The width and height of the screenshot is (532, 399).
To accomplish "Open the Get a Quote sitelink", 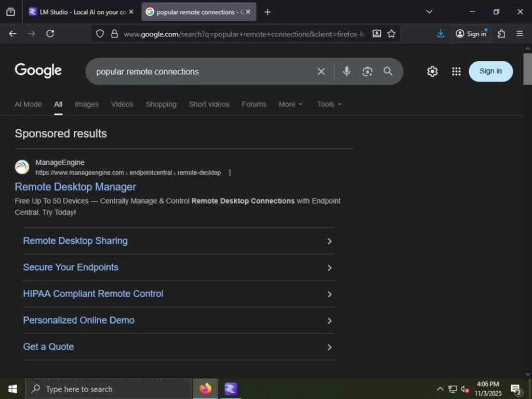I will click(48, 347).
